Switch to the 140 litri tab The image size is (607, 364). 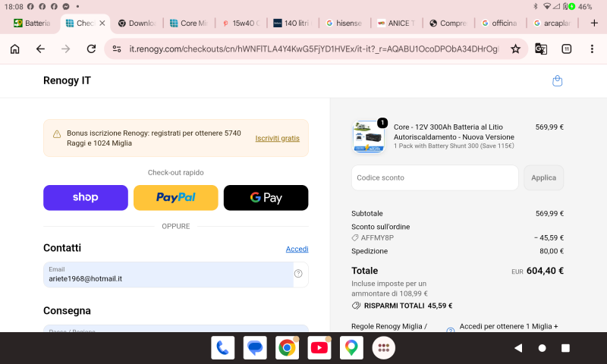[x=292, y=24]
